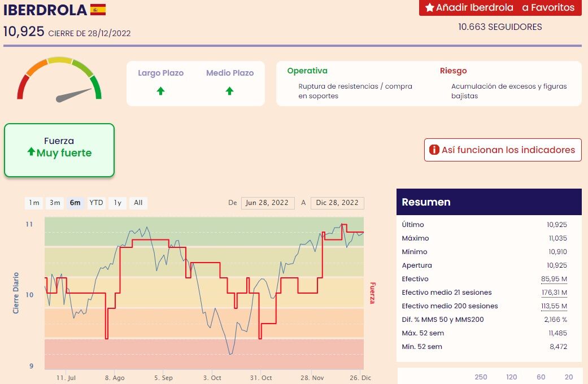
Task: Click the Medio Plazo label
Action: click(x=230, y=73)
